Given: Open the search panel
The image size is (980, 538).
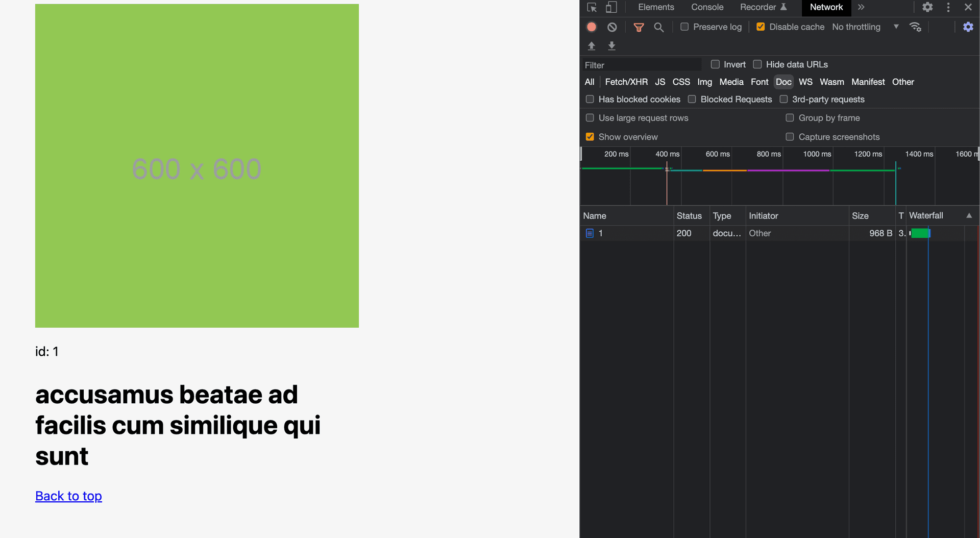Looking at the screenshot, I should point(659,27).
